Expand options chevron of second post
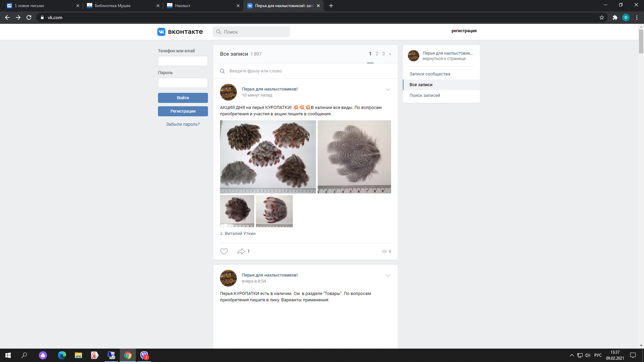The image size is (644, 362). [388, 276]
